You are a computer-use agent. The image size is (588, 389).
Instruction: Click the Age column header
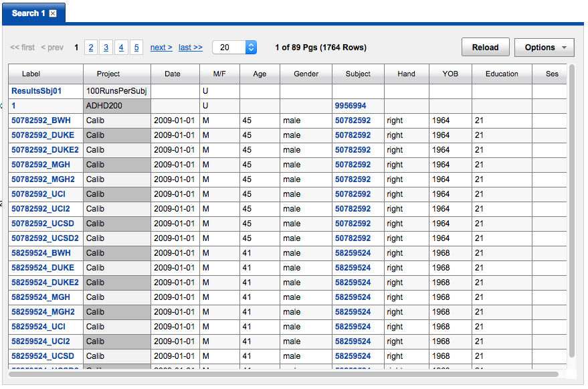(x=260, y=74)
